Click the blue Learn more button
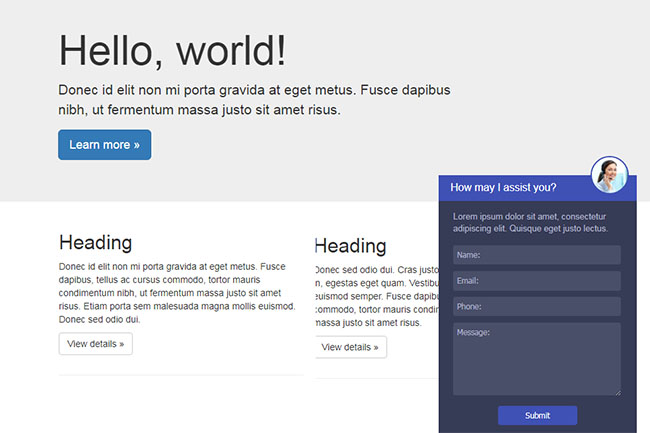This screenshot has height=433, width=650. 104,145
